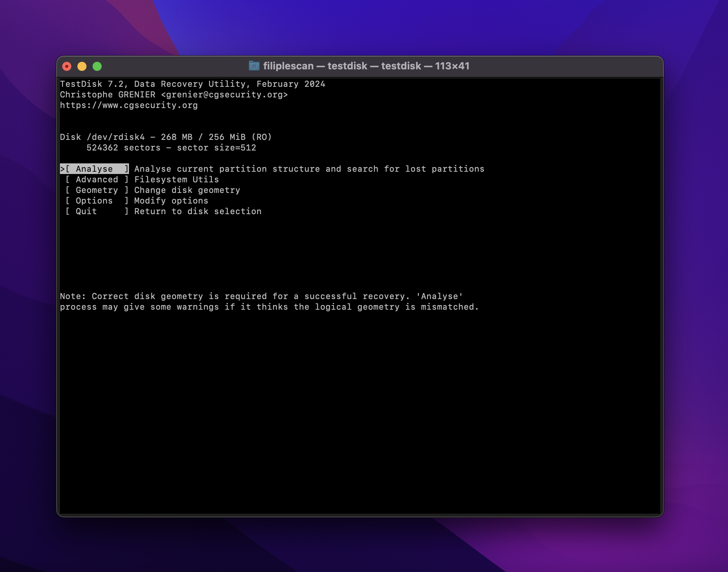Click the '524362 sectors - sector size=512' text
Screen dimensions: 728x572
click(x=171, y=148)
